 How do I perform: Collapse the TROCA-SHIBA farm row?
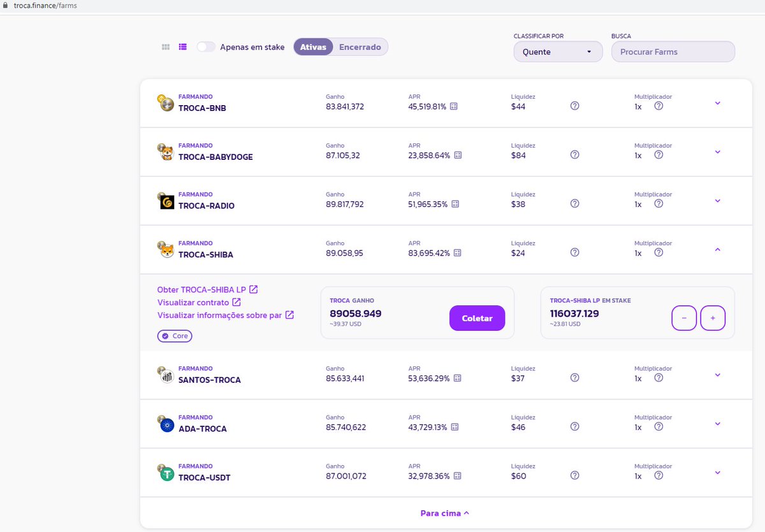click(x=718, y=250)
